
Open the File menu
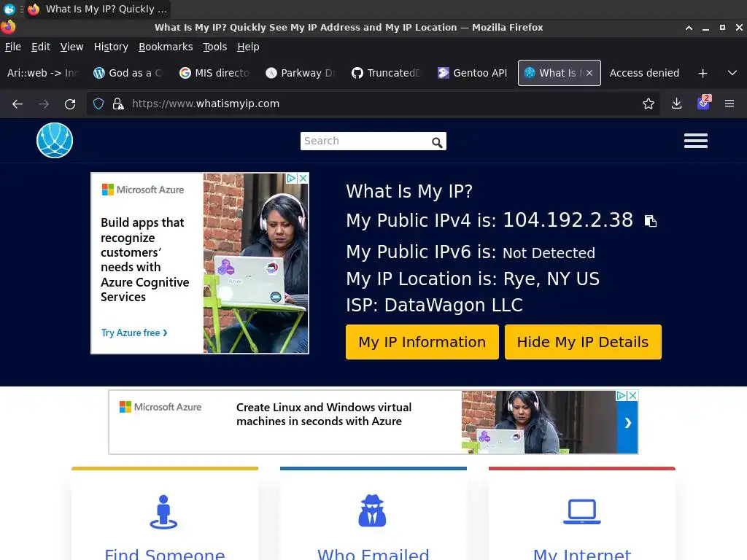tap(13, 47)
